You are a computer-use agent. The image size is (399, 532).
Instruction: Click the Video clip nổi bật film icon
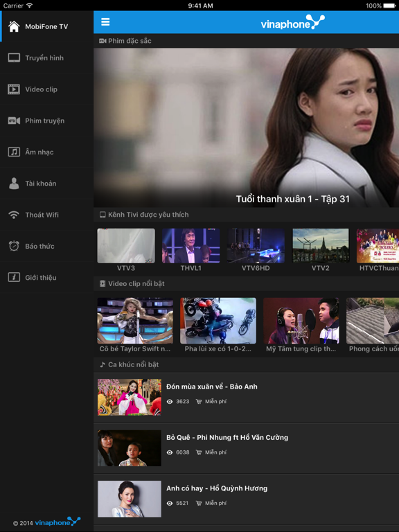coord(103,283)
